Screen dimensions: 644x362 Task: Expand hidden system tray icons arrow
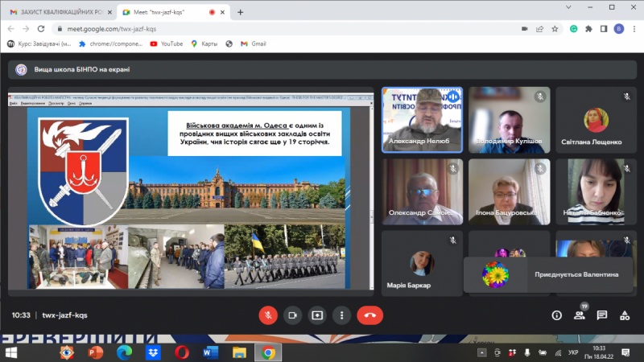(x=477, y=352)
